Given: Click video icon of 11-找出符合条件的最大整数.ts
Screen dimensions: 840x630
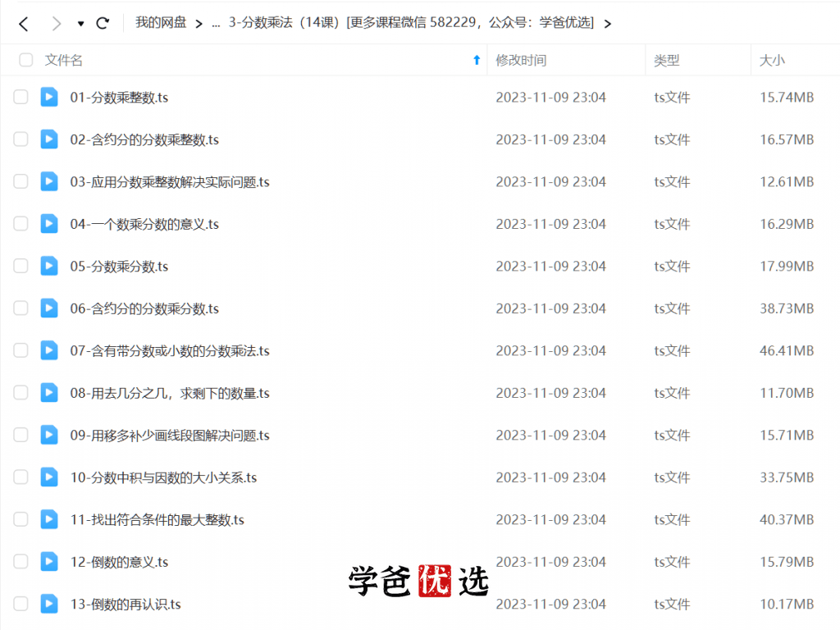Looking at the screenshot, I should tap(49, 519).
